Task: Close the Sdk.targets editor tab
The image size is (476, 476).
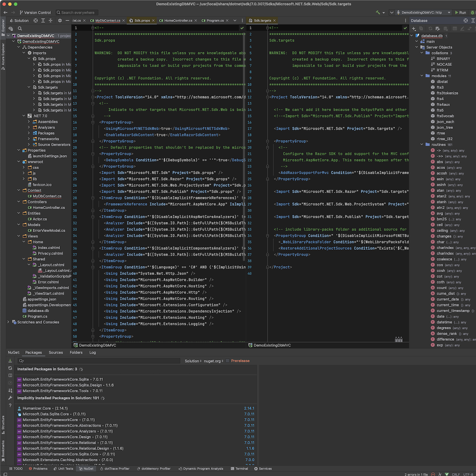Action: point(274,20)
